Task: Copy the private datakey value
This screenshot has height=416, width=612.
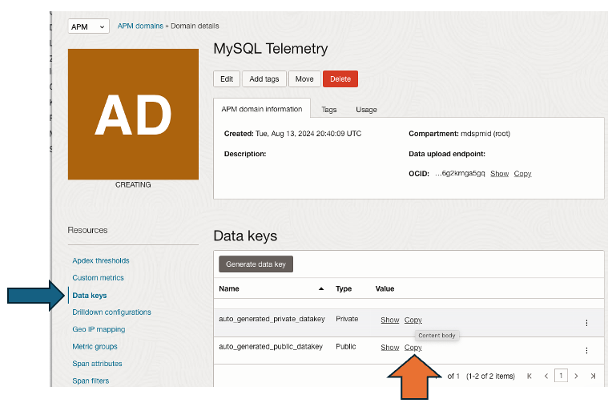Action: click(x=413, y=320)
